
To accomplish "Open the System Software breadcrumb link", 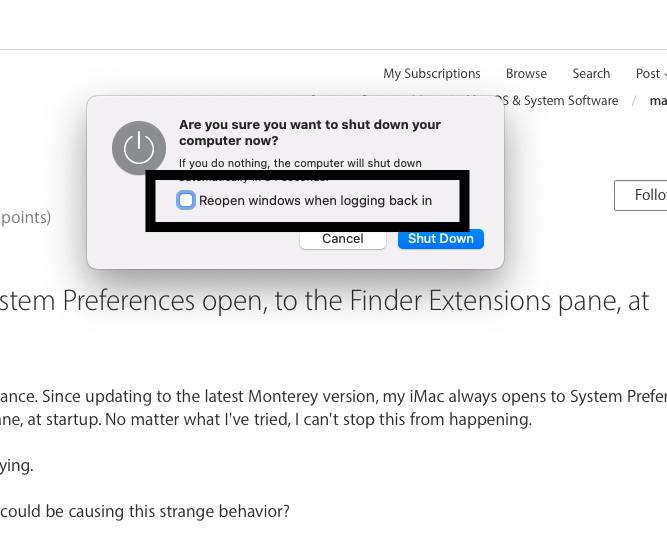I will (x=565, y=101).
